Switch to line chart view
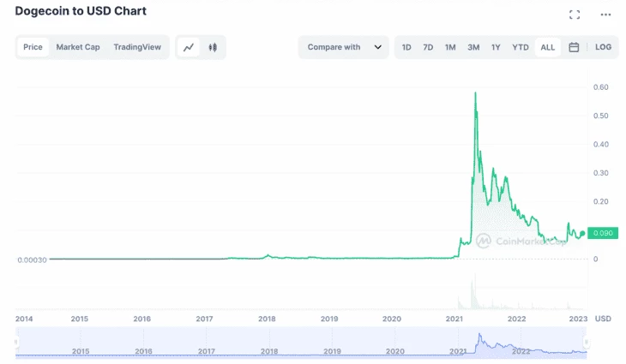626x364 pixels. [189, 47]
